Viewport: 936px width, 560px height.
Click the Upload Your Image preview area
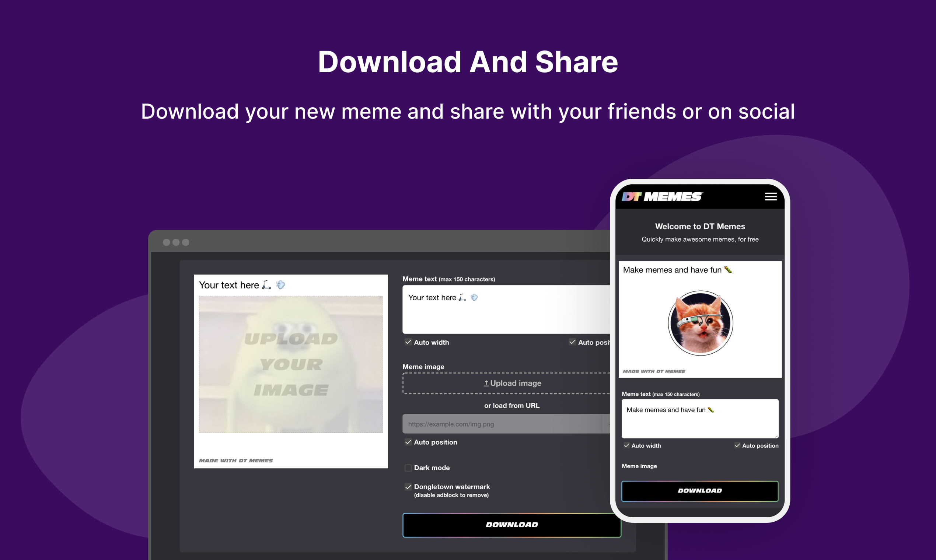[291, 364]
